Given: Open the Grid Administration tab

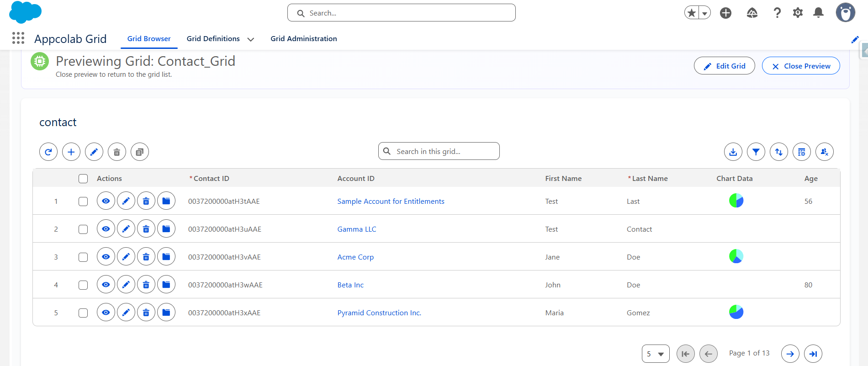Looking at the screenshot, I should click(304, 39).
